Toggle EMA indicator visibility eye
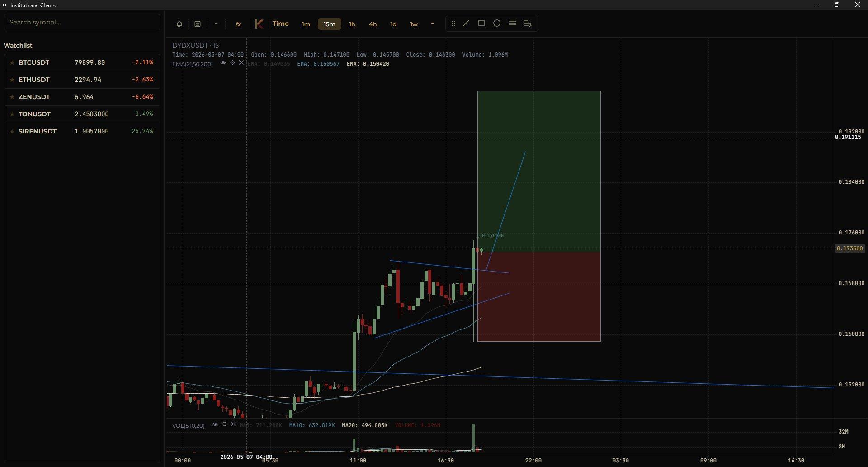Screen dimensions: 868x467 [223, 63]
